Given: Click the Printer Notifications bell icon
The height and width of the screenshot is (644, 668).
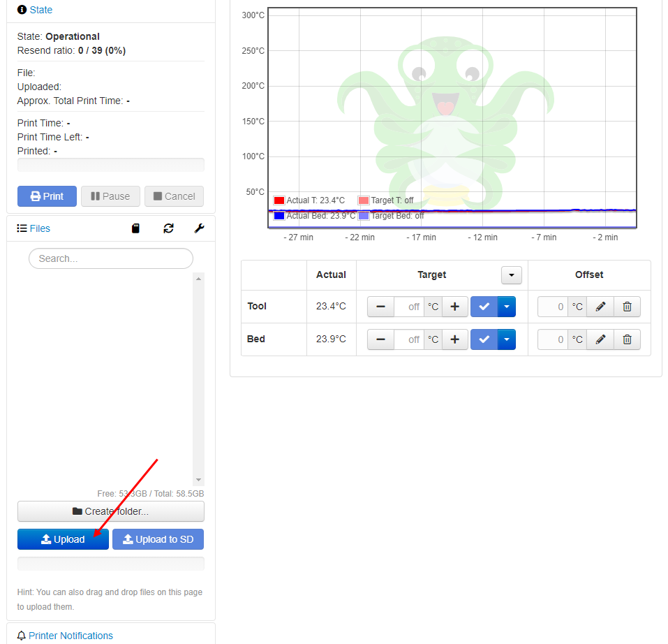Looking at the screenshot, I should tap(22, 636).
